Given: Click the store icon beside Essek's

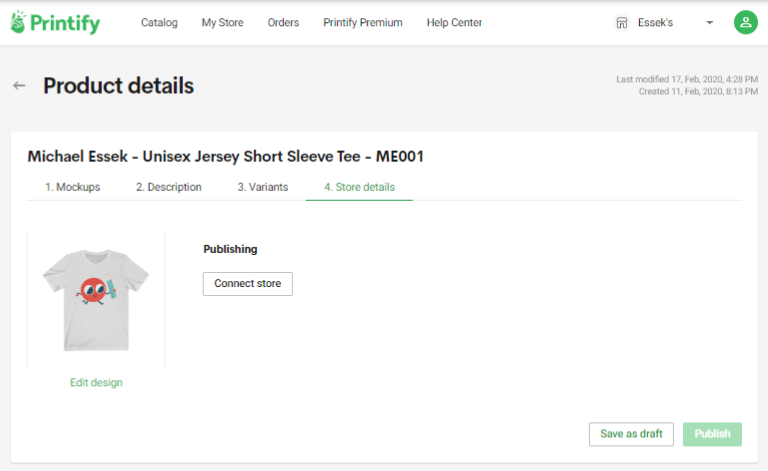Looking at the screenshot, I should coord(622,23).
